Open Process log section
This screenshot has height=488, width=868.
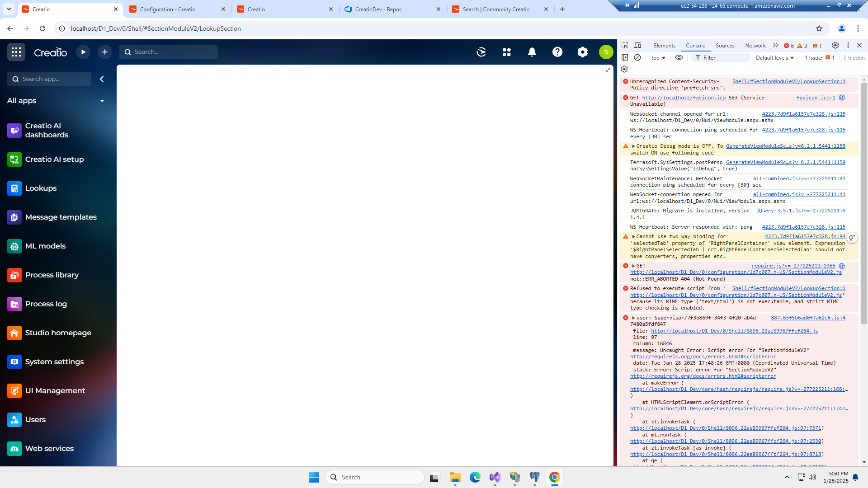58,304
